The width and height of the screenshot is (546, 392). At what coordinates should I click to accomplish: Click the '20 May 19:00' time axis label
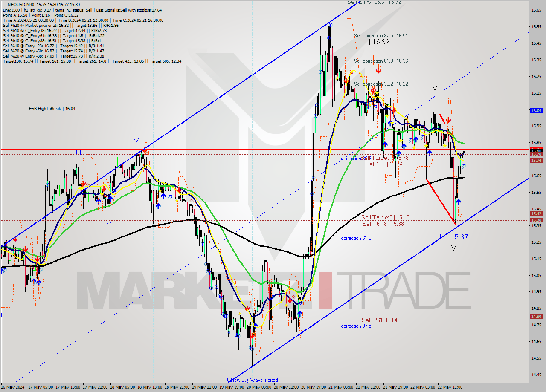(x=314, y=387)
